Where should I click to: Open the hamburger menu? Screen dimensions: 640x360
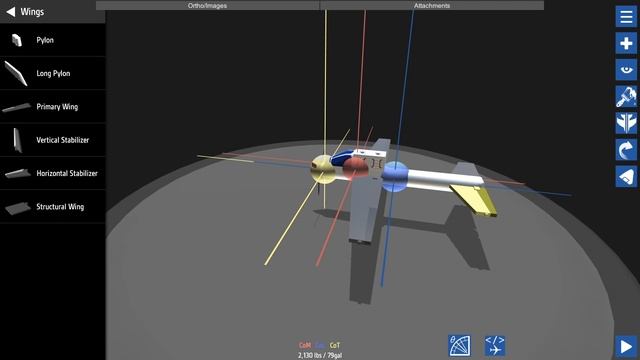(x=626, y=17)
